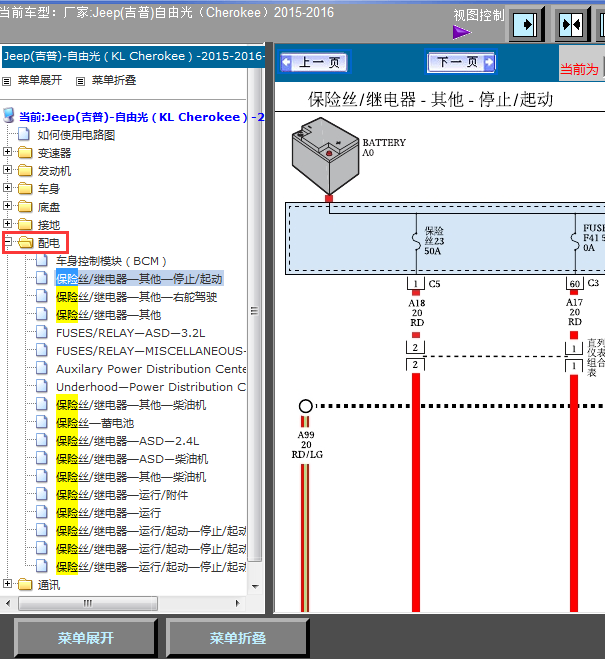The height and width of the screenshot is (659, 605).
Task: Expand the 变速器 tree node
Action: click(x=7, y=152)
